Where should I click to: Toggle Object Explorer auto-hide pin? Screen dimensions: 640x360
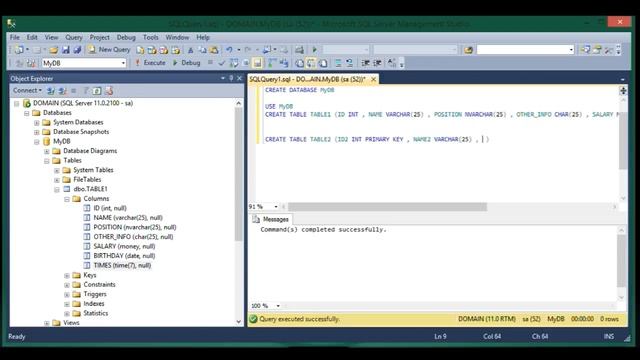click(231, 78)
